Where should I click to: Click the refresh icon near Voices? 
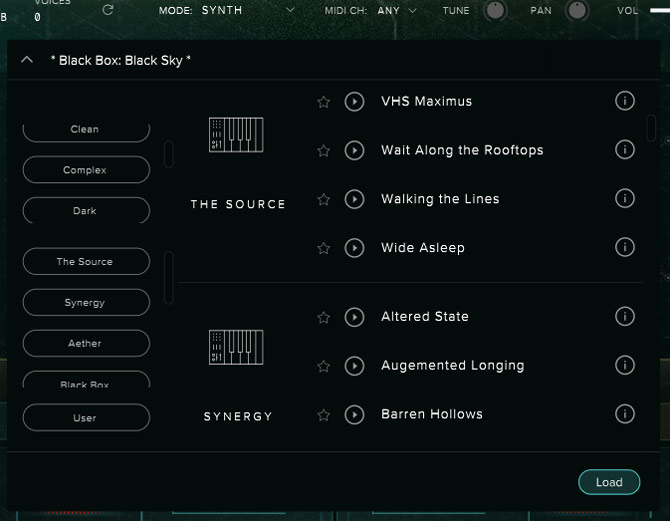point(108,10)
